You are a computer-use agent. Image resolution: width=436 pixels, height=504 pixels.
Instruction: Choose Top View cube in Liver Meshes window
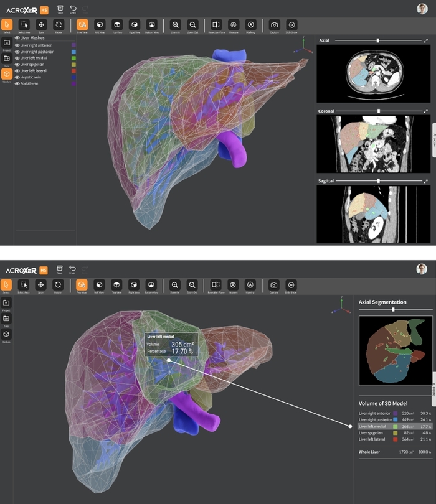tap(116, 25)
